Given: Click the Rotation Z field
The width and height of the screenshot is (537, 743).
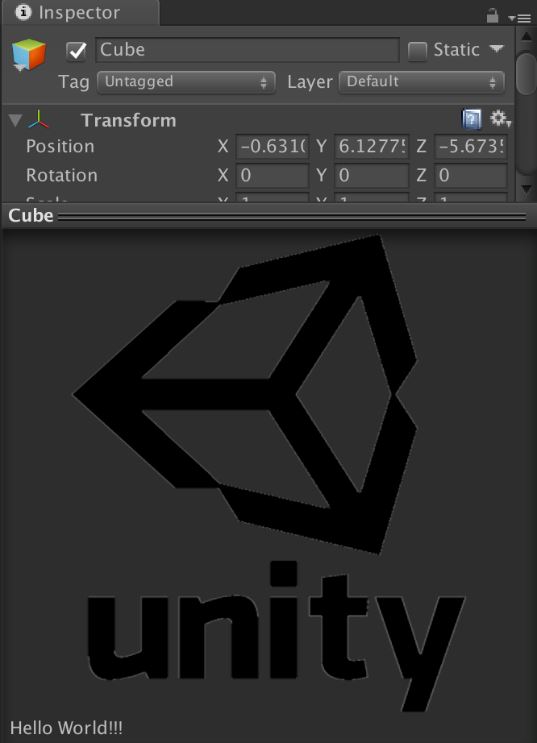Looking at the screenshot, I should [471, 176].
